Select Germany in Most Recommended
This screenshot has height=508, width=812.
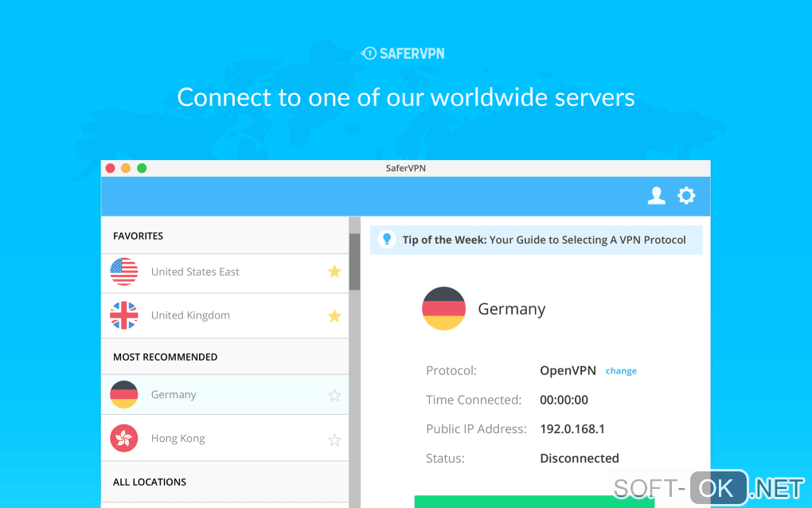(x=224, y=395)
